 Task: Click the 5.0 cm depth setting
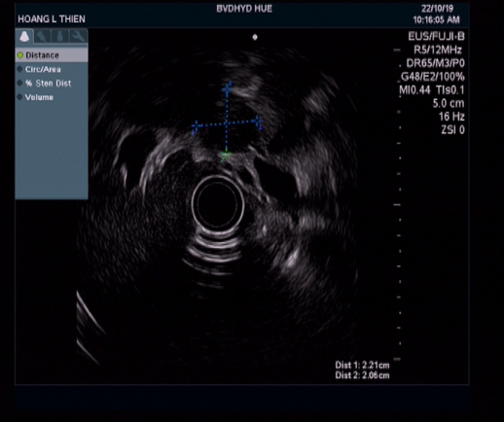(449, 103)
